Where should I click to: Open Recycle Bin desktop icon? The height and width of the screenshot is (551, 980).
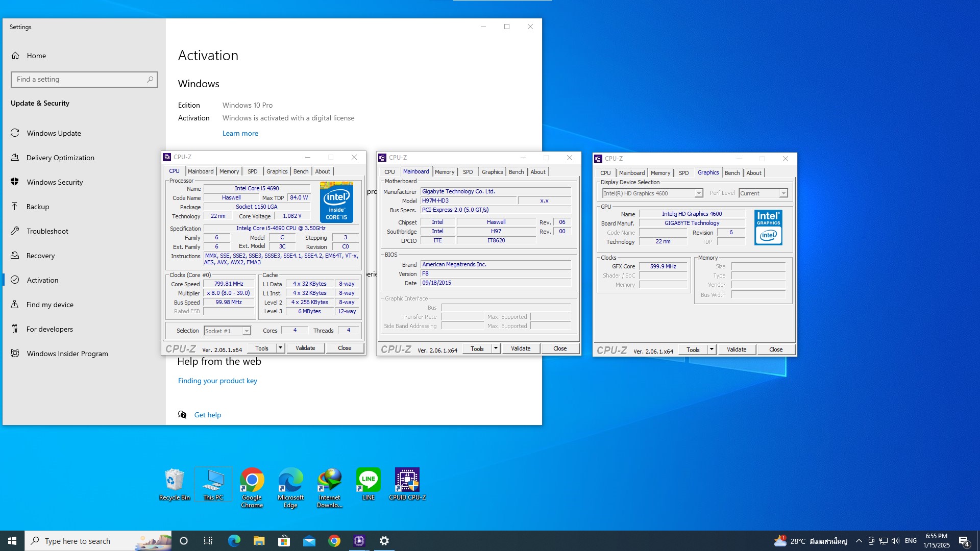[175, 485]
